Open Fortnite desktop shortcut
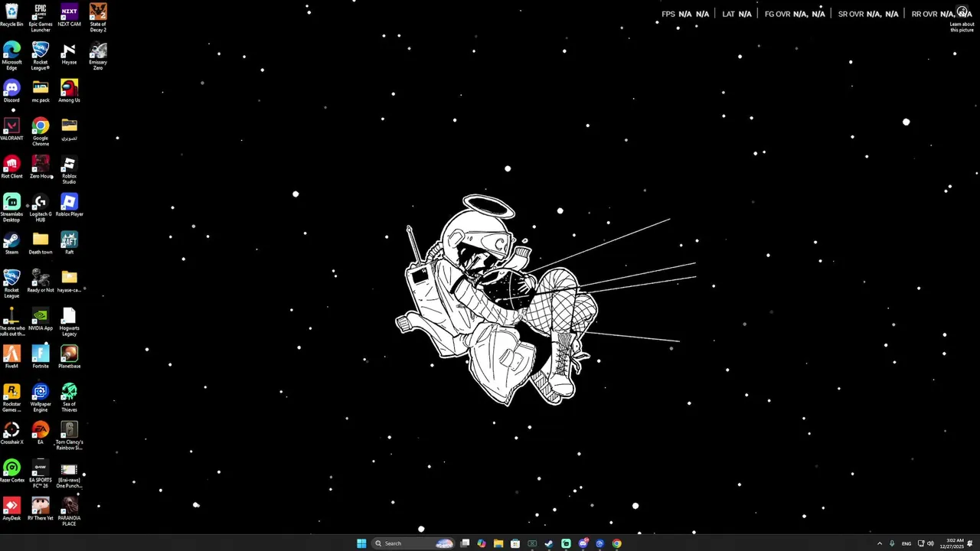 [x=41, y=357]
